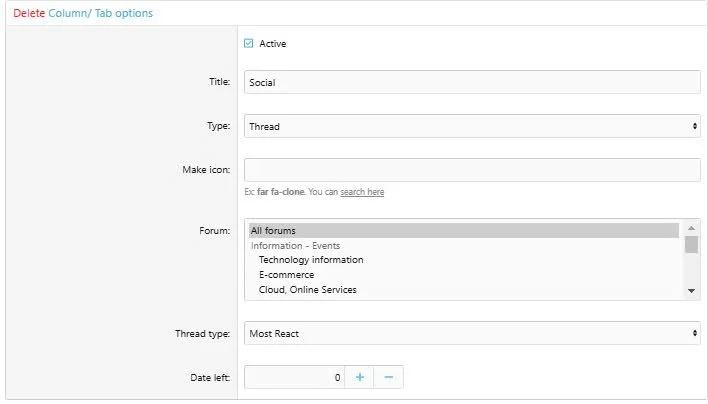Image resolution: width=708 pixels, height=404 pixels.
Task: Click the Make icon text field
Action: [472, 170]
